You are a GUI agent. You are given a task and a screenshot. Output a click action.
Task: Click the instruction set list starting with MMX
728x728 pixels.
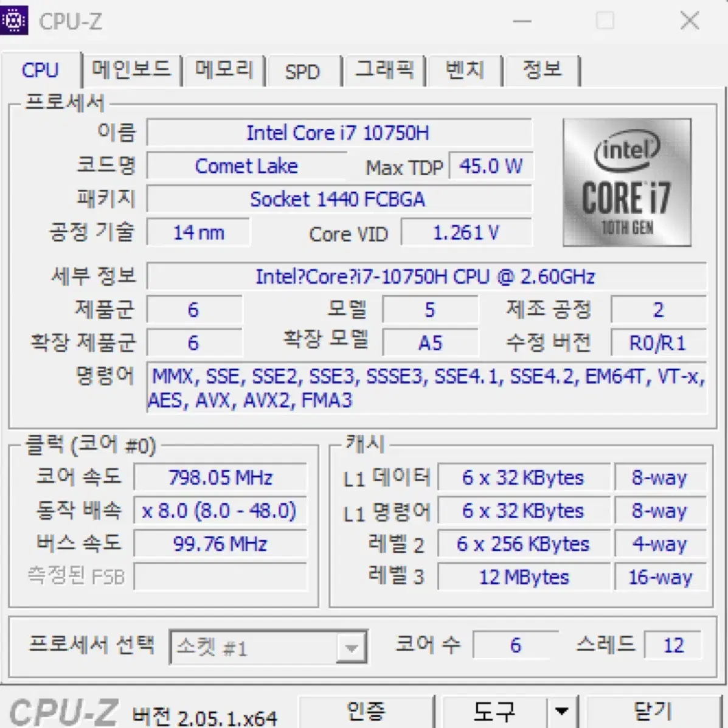[x=426, y=388]
